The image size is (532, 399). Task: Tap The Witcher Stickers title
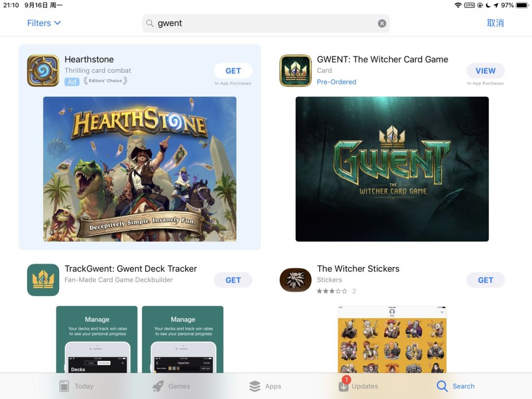tap(358, 269)
